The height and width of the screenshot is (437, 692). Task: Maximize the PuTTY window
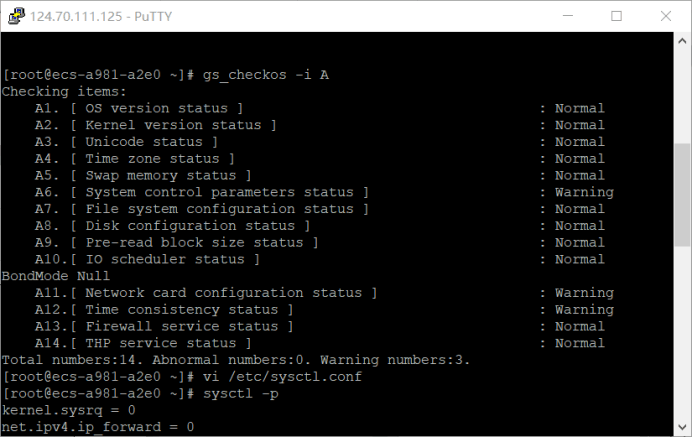[x=617, y=16]
